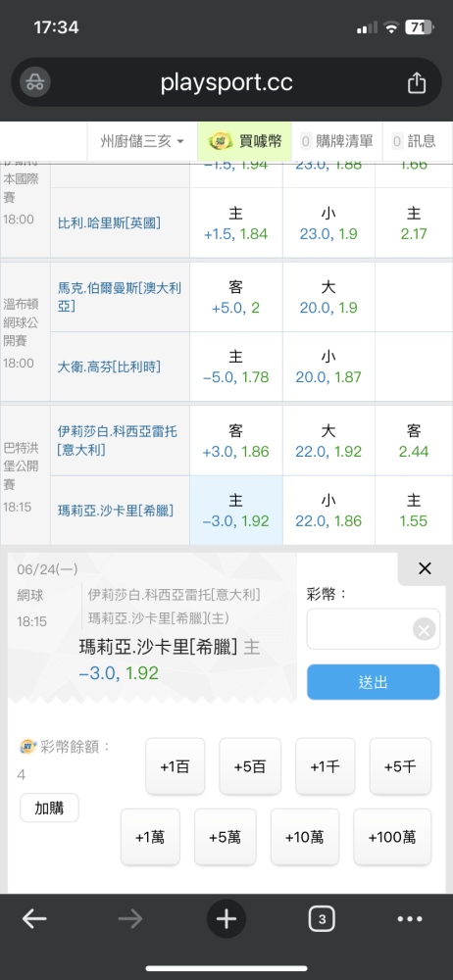The width and height of the screenshot is (453, 980).
Task: Tap the browser share icon
Action: 417,83
